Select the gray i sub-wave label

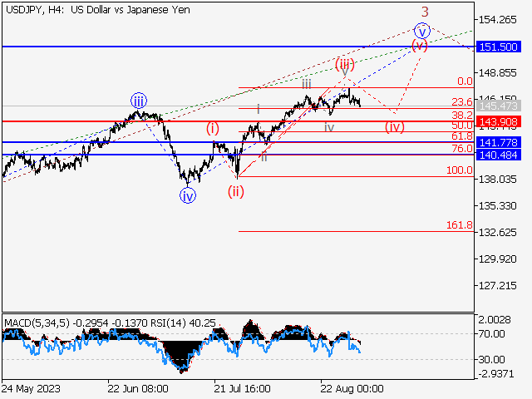point(259,109)
